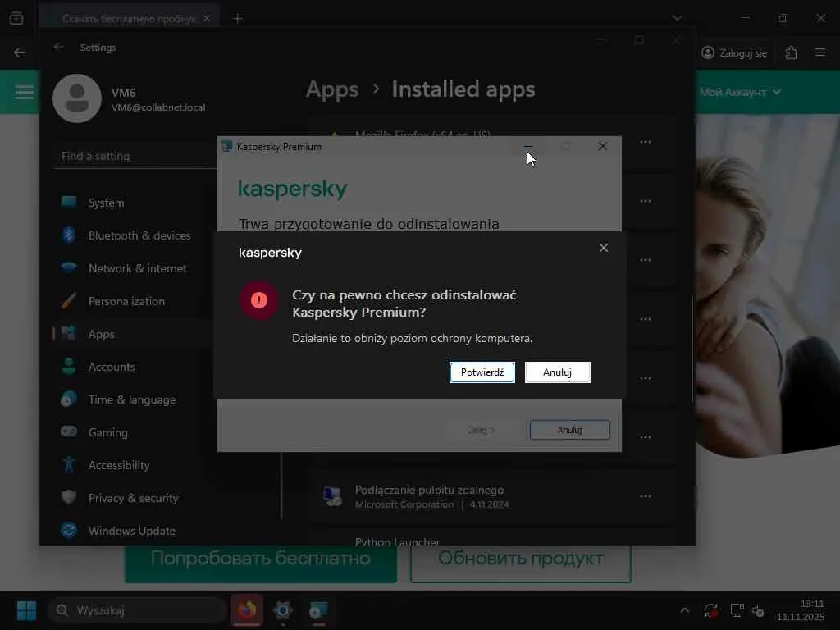The width and height of the screenshot is (840, 630).
Task: Close the Kaspersky Premium installer window
Action: tap(603, 146)
